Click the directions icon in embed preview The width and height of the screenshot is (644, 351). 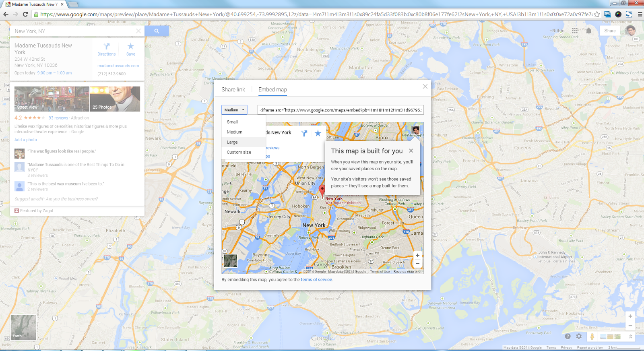304,133
